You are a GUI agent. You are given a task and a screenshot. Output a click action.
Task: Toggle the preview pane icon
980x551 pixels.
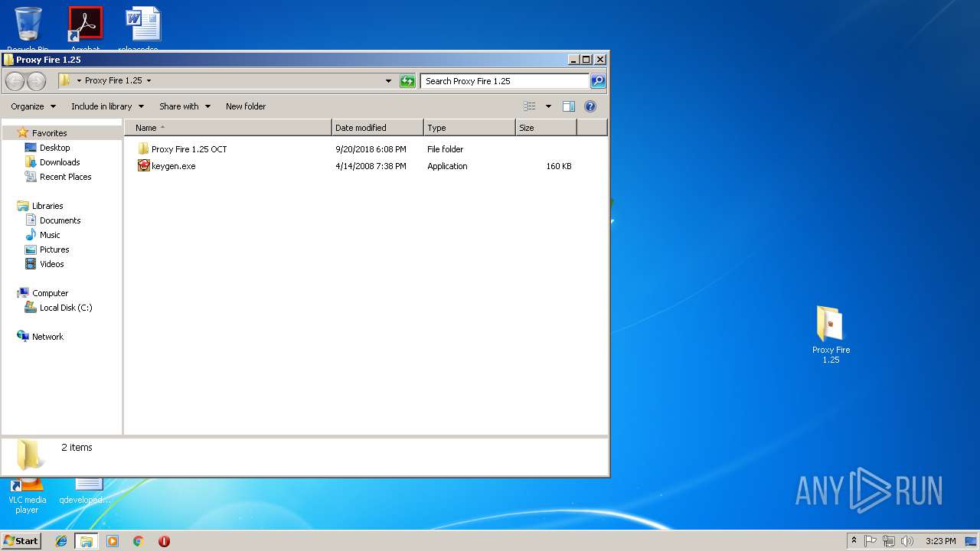coord(568,106)
